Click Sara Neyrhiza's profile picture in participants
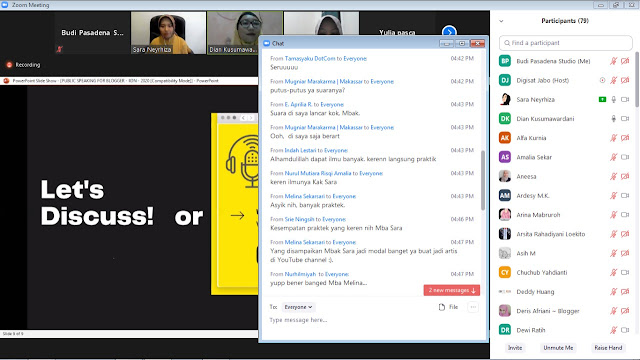The height and width of the screenshot is (360, 640). 505,99
